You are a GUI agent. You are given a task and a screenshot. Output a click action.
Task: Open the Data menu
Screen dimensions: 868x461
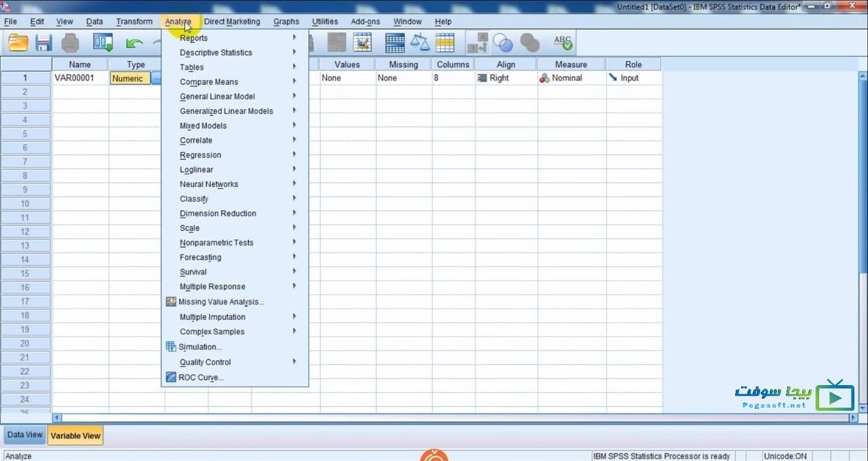pyautogui.click(x=94, y=22)
